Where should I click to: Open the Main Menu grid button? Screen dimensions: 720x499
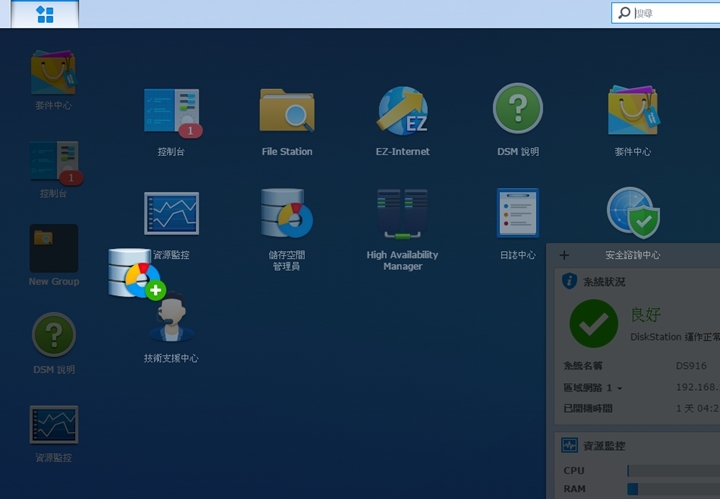(x=45, y=14)
